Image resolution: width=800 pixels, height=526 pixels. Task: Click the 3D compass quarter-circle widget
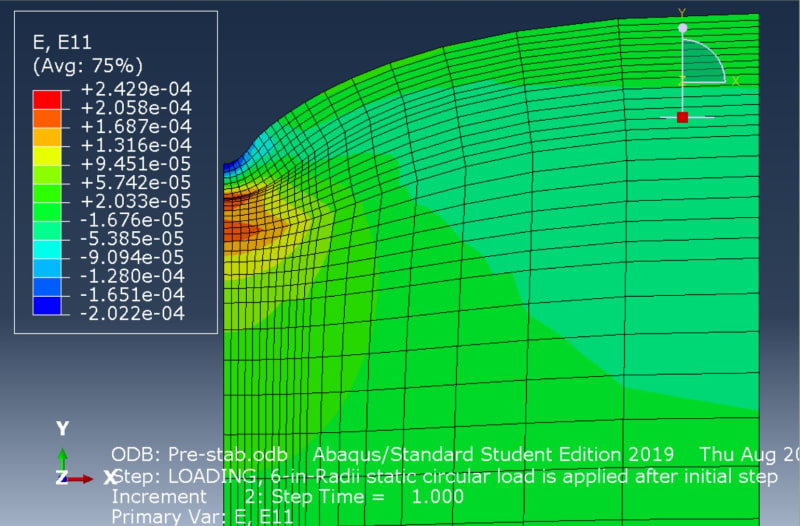point(704,61)
